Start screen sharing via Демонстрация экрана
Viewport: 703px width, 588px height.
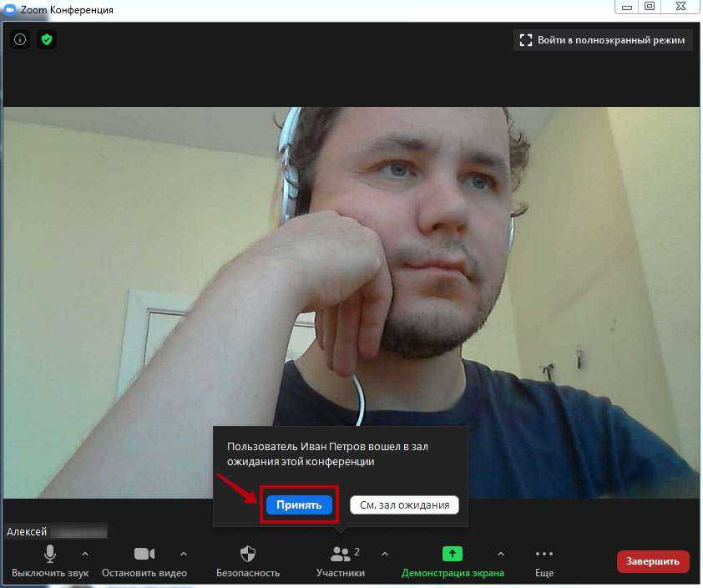[453, 560]
